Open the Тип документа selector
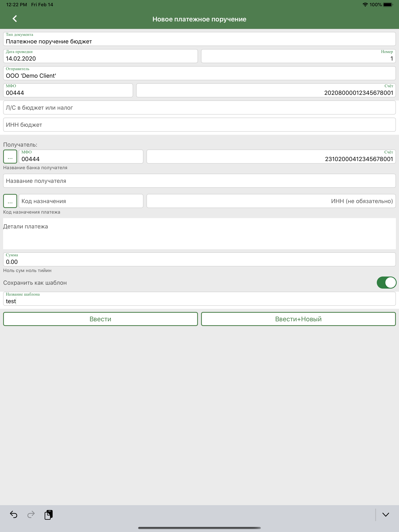Image resolution: width=399 pixels, height=532 pixels. [x=199, y=39]
